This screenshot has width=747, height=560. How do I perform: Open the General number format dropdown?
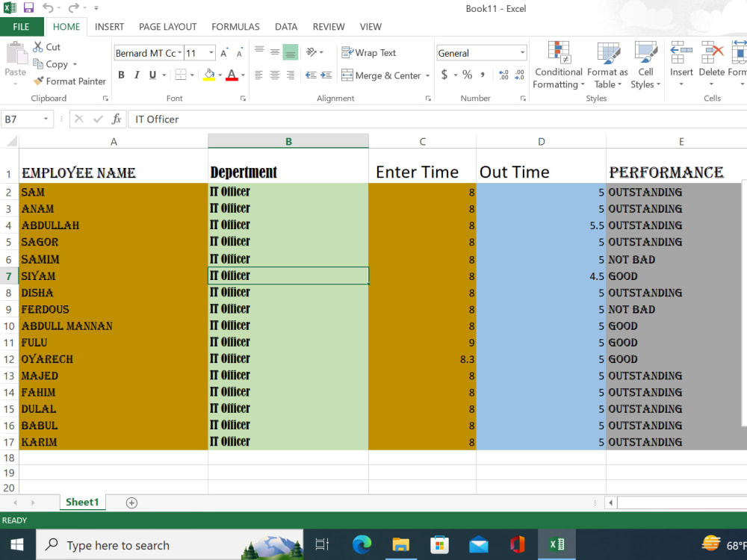coord(522,53)
